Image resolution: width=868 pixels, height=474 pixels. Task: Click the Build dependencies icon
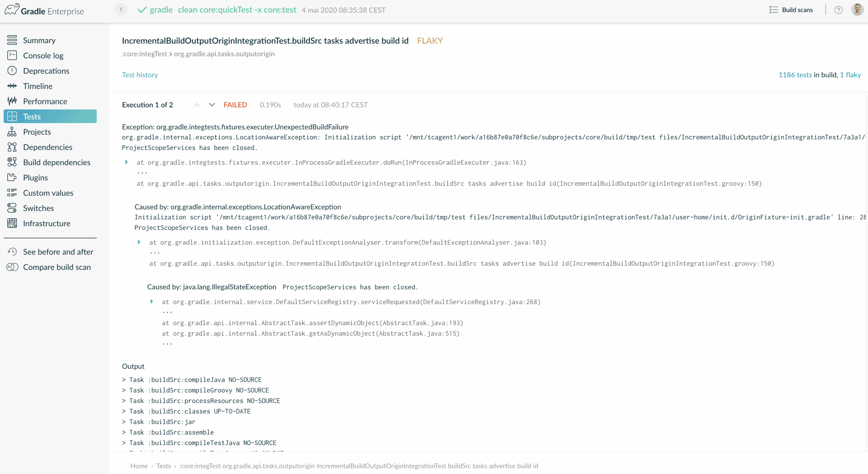pos(12,162)
